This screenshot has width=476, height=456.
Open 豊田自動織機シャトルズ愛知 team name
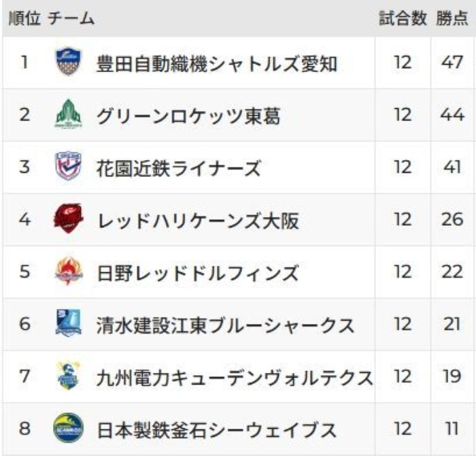click(217, 63)
